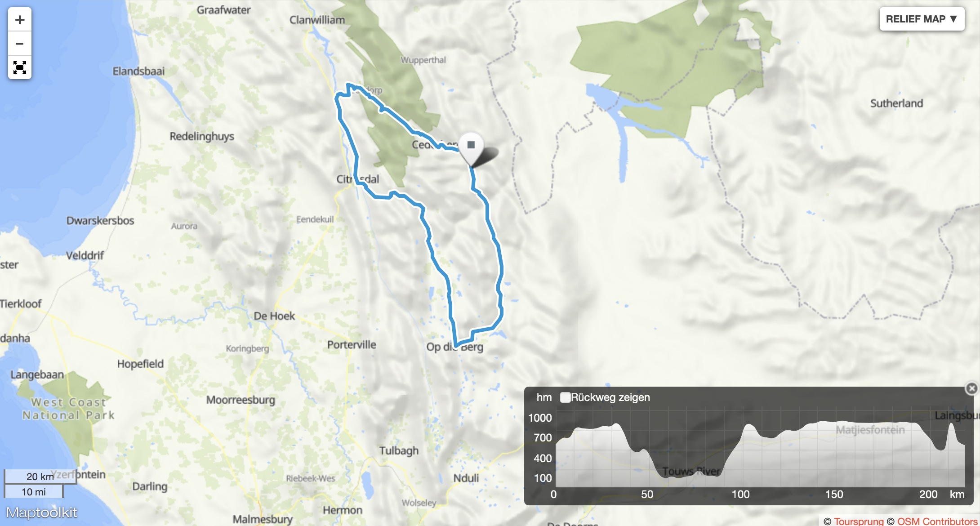Click the Op die Berg label
This screenshot has width=980, height=526.
(454, 347)
